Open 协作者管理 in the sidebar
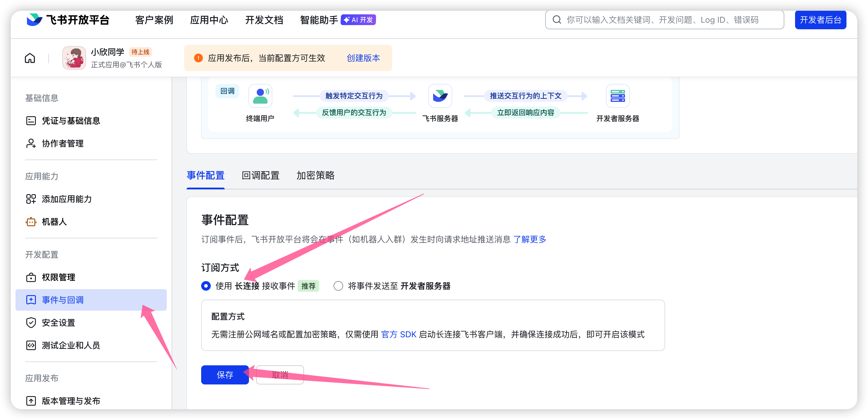Screen dimensions: 868x420 (62, 143)
